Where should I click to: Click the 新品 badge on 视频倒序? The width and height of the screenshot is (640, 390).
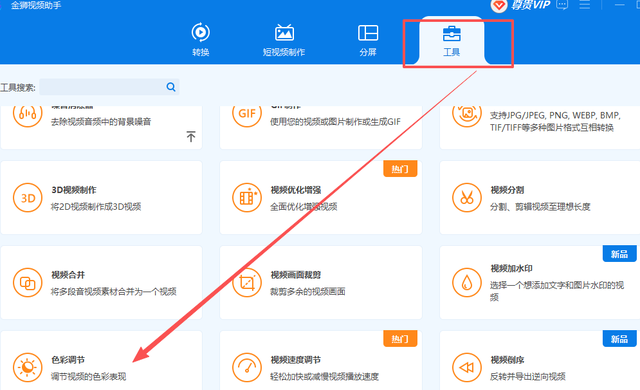pyautogui.click(x=620, y=339)
